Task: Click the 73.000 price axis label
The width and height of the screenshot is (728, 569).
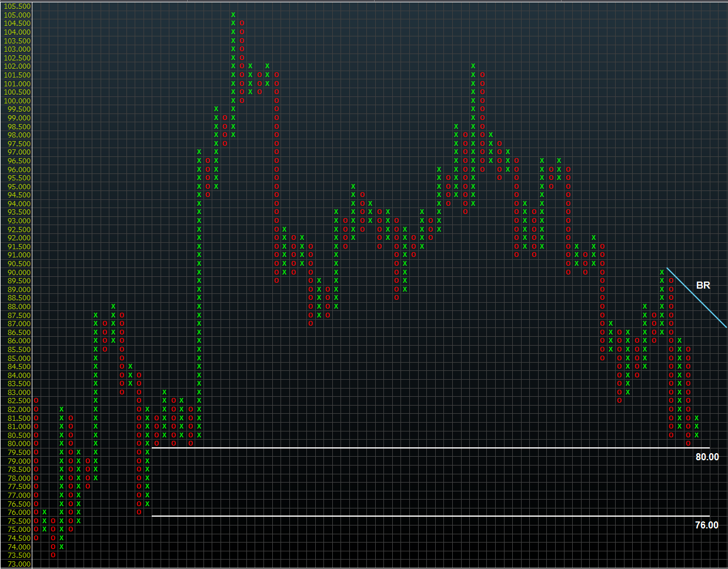Action: (x=17, y=564)
